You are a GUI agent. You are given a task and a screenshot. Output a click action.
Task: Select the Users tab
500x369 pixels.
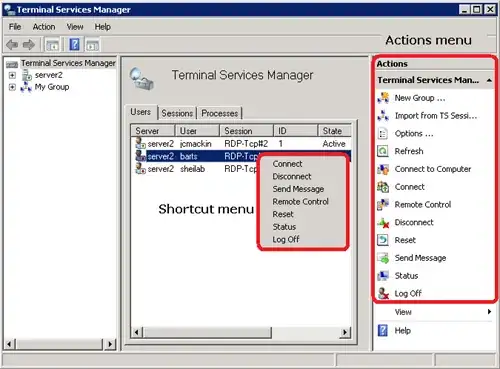140,112
